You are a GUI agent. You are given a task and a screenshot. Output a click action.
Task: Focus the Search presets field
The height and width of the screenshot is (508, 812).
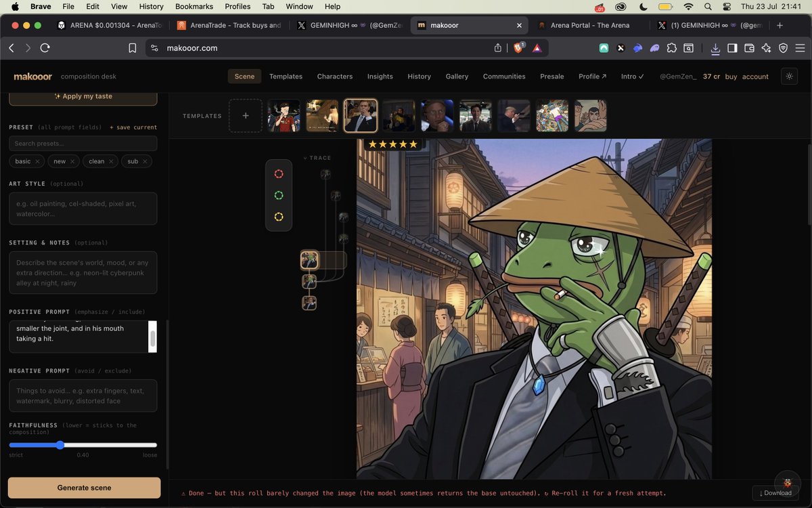(x=83, y=144)
